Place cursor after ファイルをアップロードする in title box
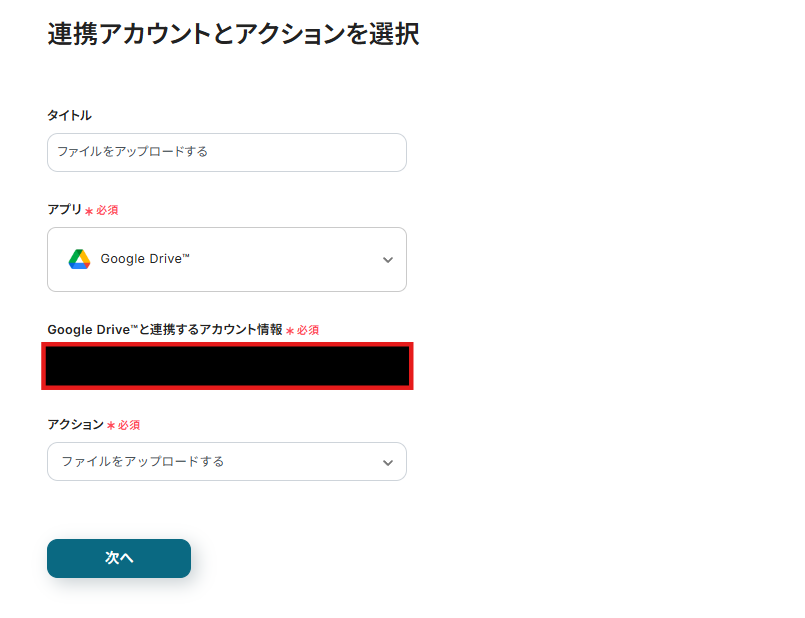Screen dimensions: 805x618 211,152
